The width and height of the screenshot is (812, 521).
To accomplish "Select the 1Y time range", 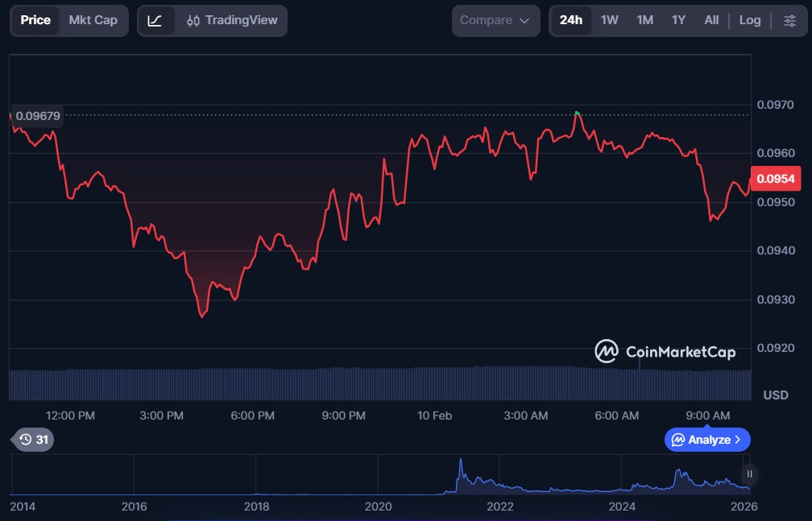I will coord(678,20).
